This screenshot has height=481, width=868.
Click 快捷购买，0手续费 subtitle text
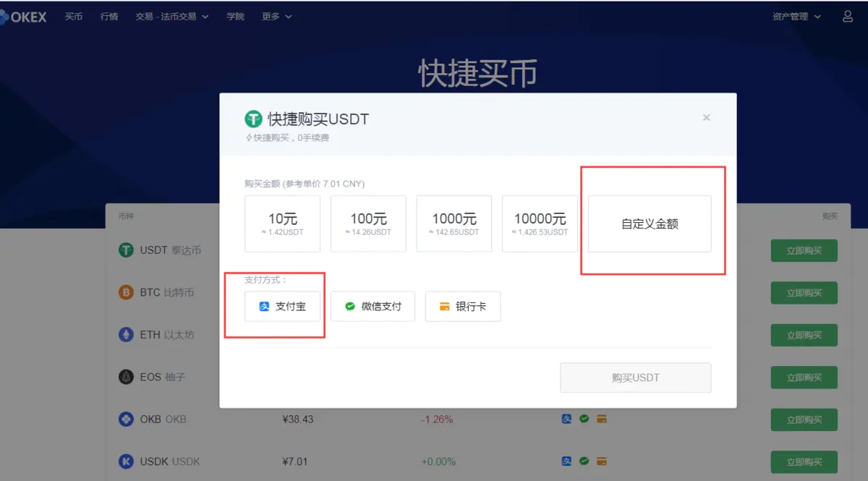(287, 137)
